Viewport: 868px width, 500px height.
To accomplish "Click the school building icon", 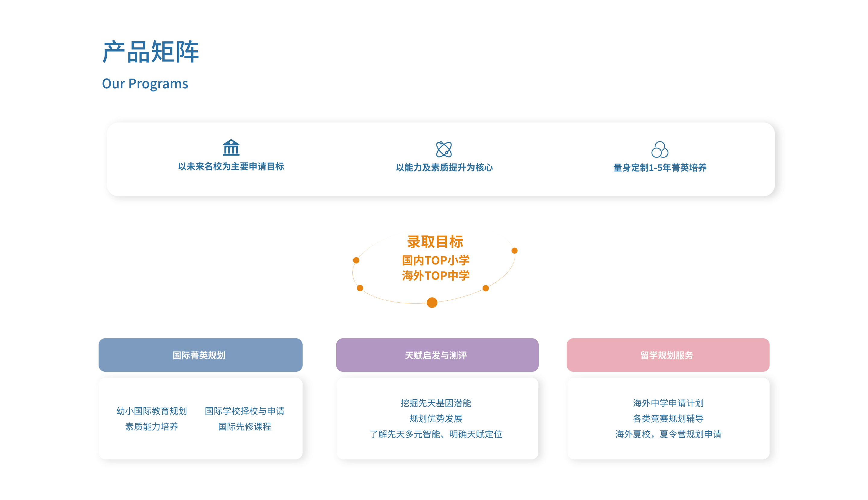I will coord(231,148).
